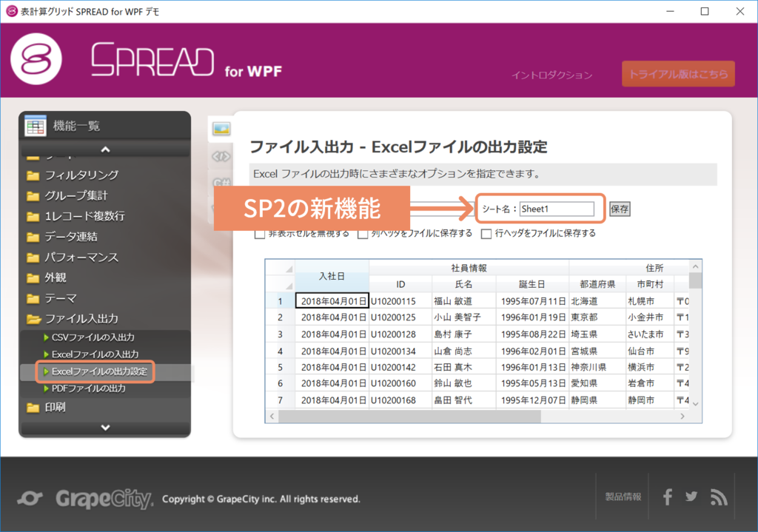The height and width of the screenshot is (532, 758).
Task: Click the 誕生日 column header
Action: point(531,285)
